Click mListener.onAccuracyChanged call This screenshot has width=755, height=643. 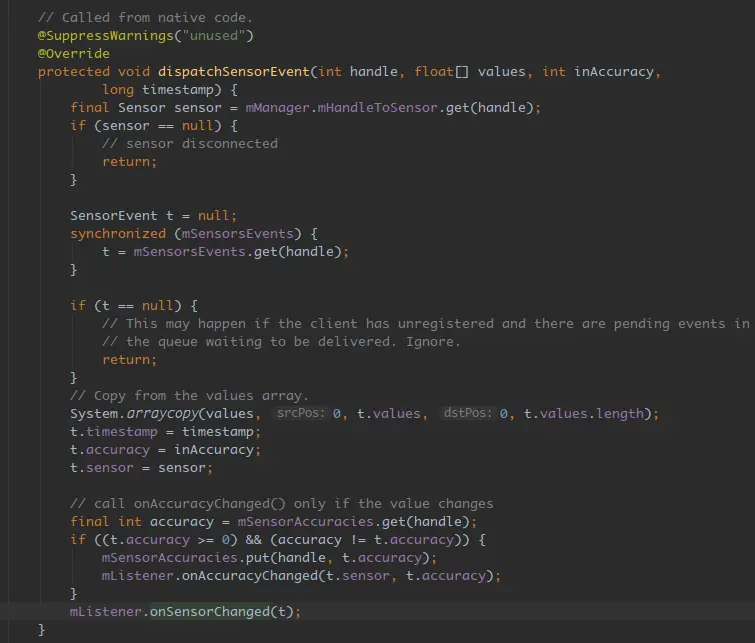(301, 576)
